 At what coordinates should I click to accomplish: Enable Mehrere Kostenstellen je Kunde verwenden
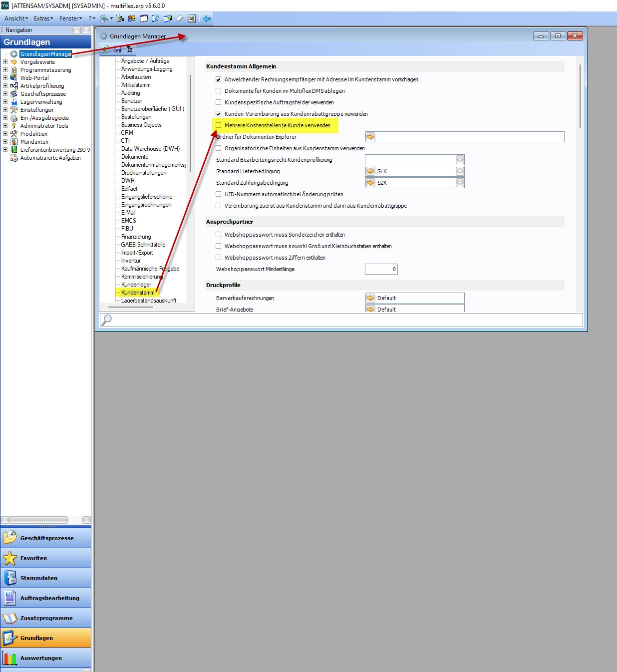pos(219,125)
